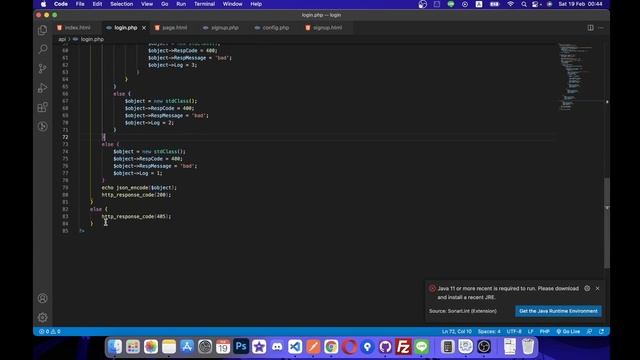Change encoding via UTF-8 status item
640x360 pixels.
pyautogui.click(x=514, y=331)
